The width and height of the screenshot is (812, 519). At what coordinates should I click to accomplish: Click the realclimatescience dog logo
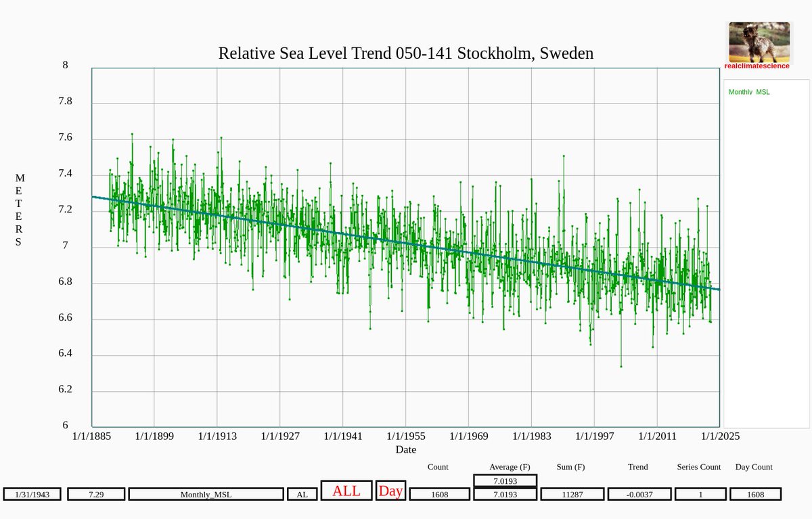tap(758, 41)
